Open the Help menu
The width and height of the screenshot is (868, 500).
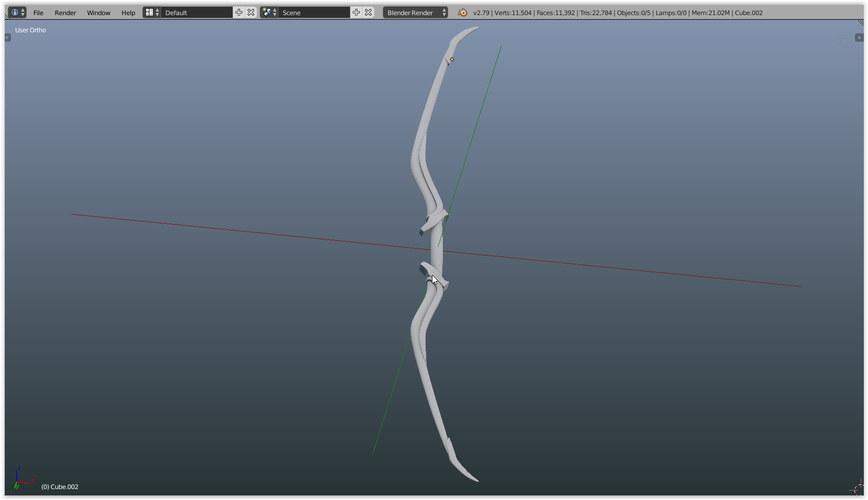[128, 13]
